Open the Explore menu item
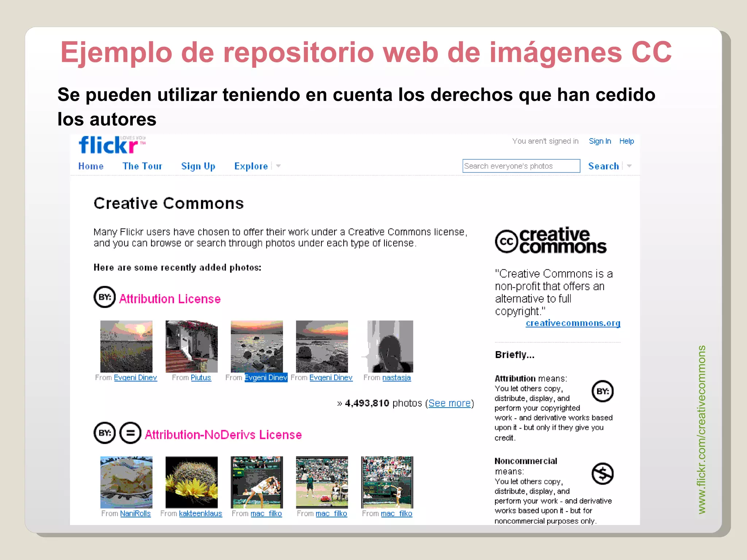This screenshot has height=560, width=747. [251, 166]
